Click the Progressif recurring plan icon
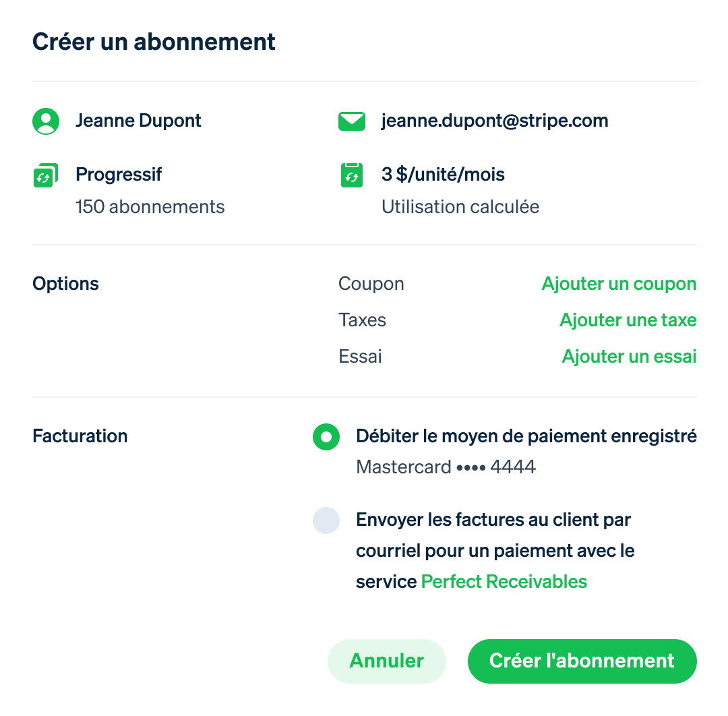The height and width of the screenshot is (716, 728). click(46, 175)
